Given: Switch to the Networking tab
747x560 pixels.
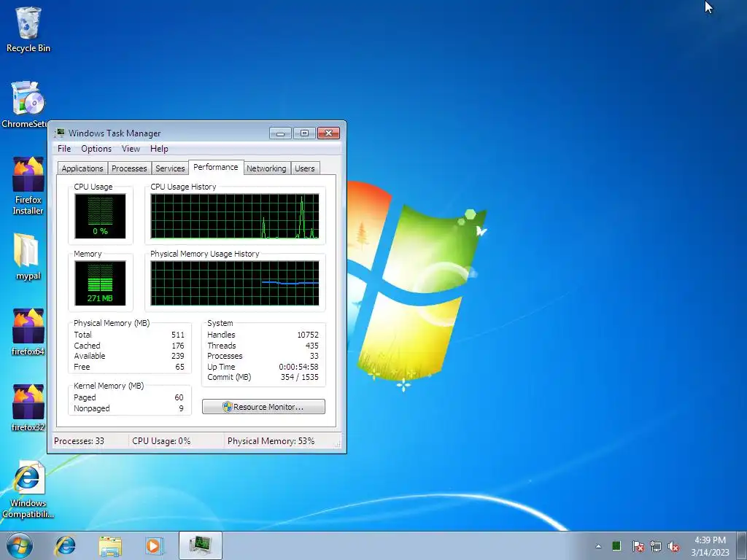Looking at the screenshot, I should pos(266,168).
